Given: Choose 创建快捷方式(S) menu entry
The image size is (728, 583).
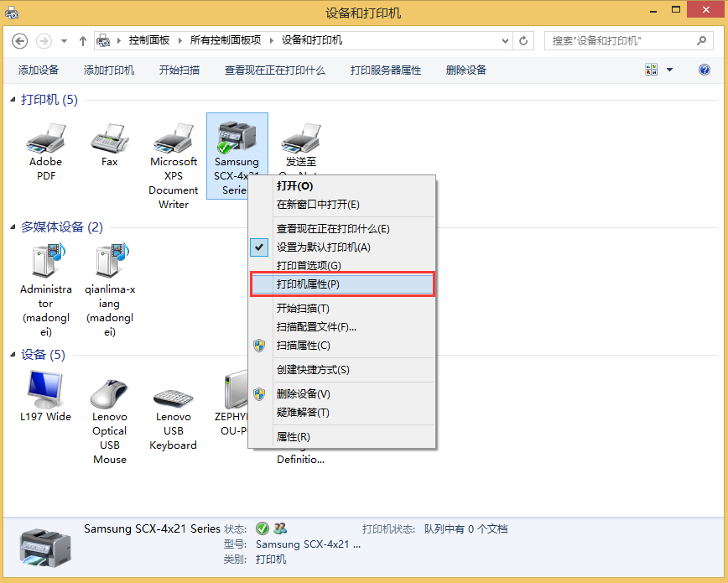Looking at the screenshot, I should click(341, 370).
